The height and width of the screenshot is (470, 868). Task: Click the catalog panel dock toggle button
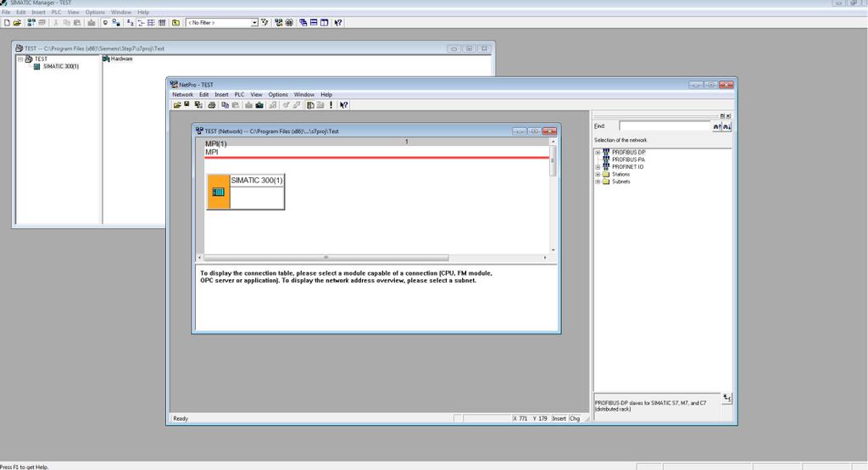[x=722, y=116]
